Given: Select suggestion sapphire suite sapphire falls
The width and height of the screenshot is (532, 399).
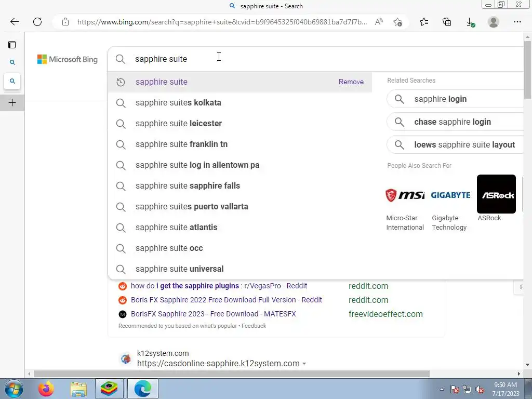Looking at the screenshot, I should click(x=240, y=186).
